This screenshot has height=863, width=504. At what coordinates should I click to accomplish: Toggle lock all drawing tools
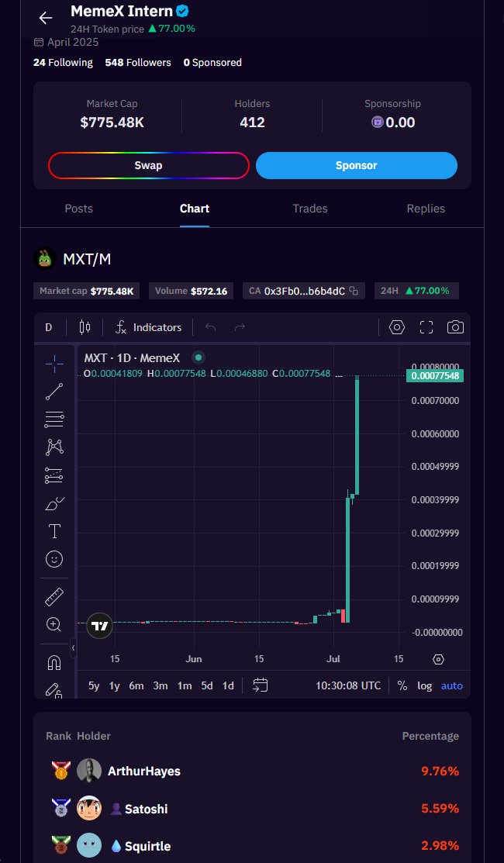click(54, 690)
